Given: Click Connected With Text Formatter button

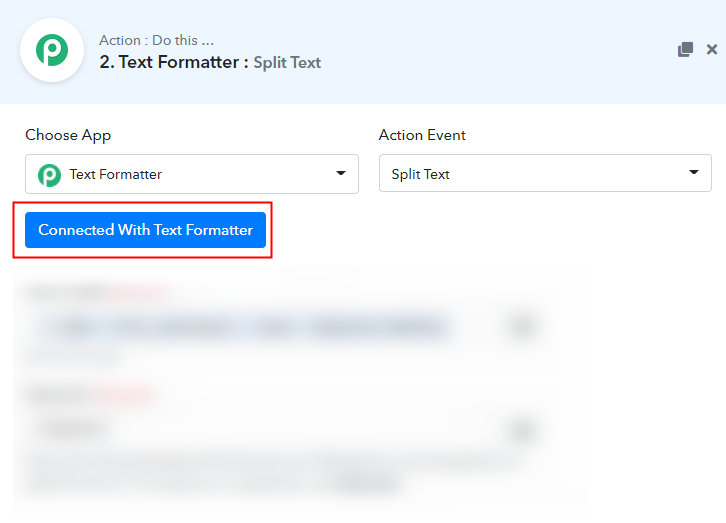Looking at the screenshot, I should (145, 230).
